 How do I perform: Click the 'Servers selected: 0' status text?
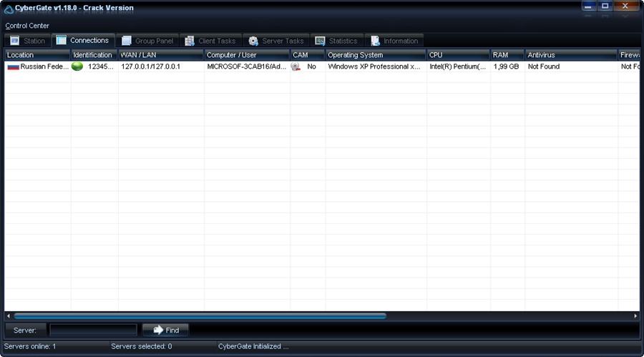tap(141, 346)
